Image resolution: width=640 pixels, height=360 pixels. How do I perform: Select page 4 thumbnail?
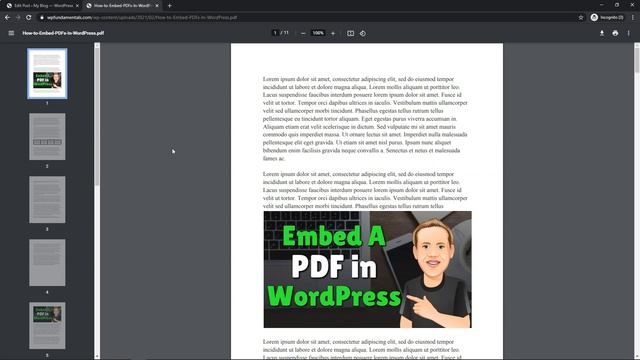tap(47, 262)
